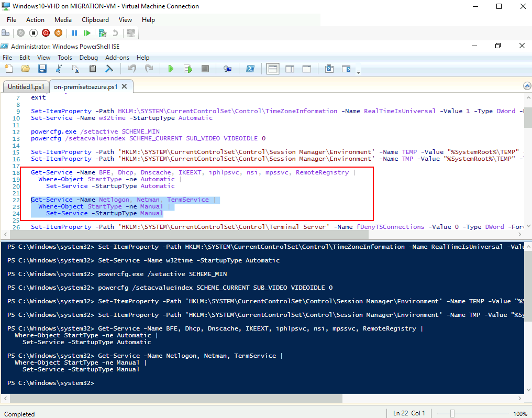
Task: Paste from clipboard in ISE
Action: pos(92,69)
